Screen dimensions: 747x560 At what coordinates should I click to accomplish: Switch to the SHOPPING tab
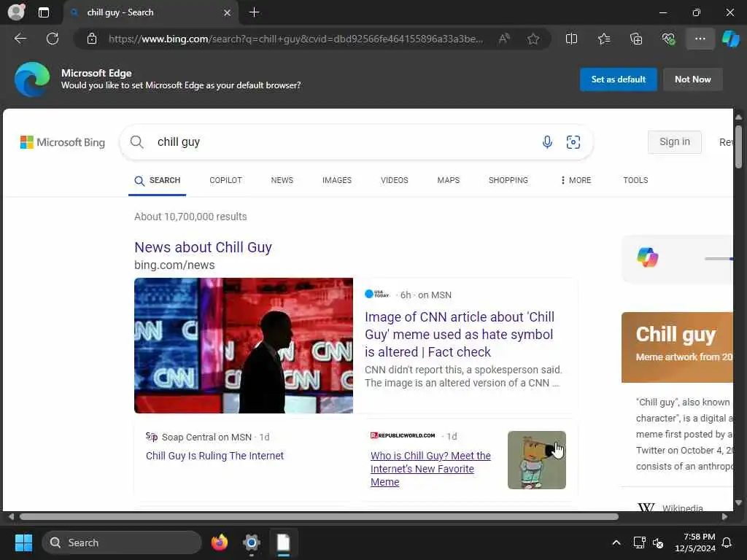click(508, 181)
